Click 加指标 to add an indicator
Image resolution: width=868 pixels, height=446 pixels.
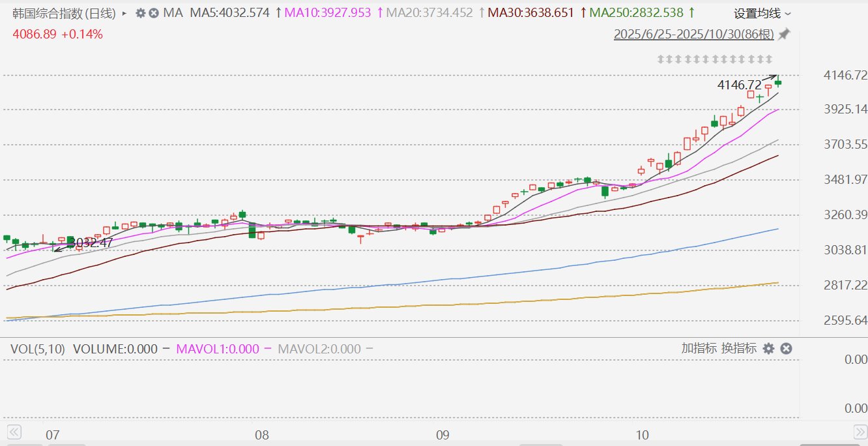(x=699, y=348)
